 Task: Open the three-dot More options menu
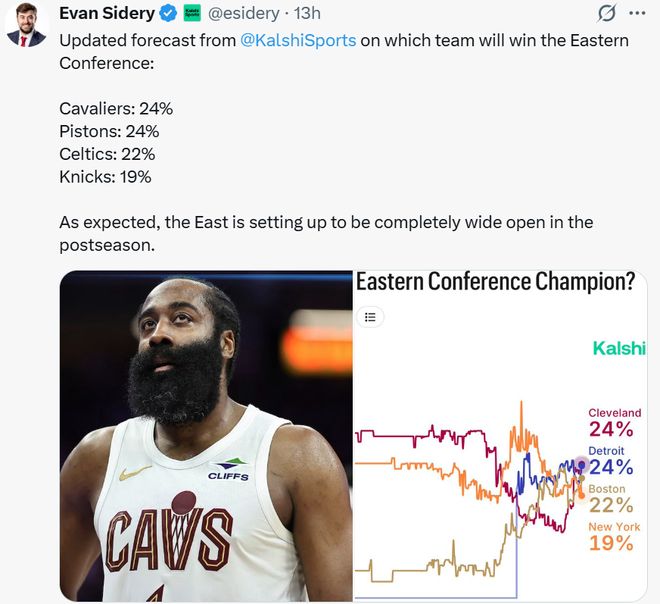637,13
